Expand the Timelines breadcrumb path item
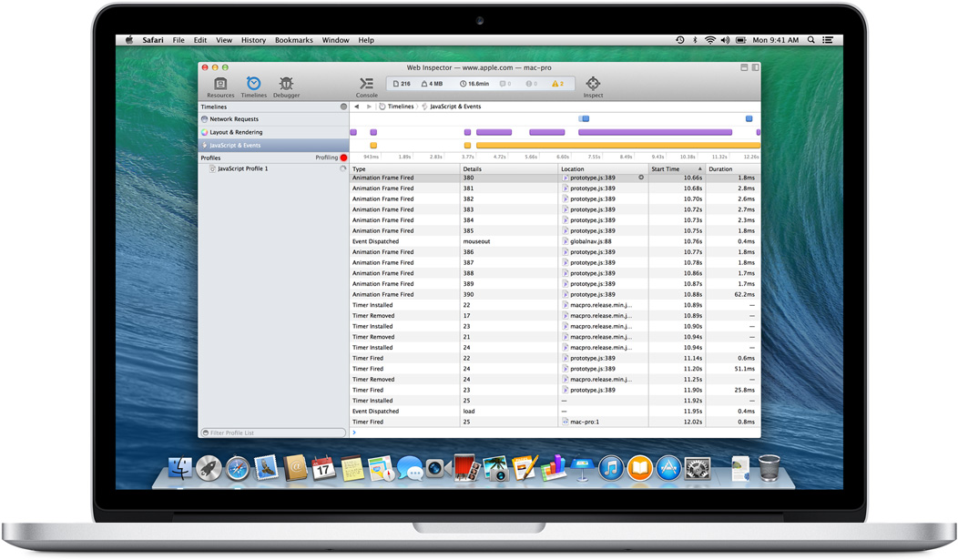The image size is (958, 560). pyautogui.click(x=400, y=107)
